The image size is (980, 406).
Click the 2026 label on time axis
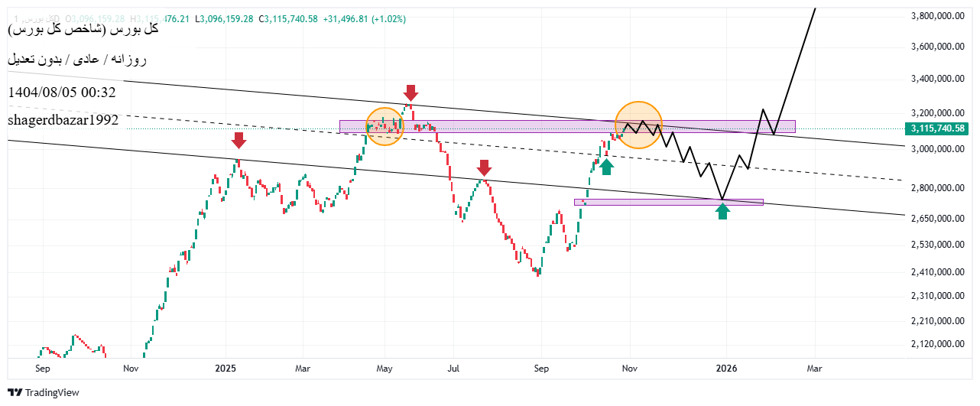click(727, 369)
